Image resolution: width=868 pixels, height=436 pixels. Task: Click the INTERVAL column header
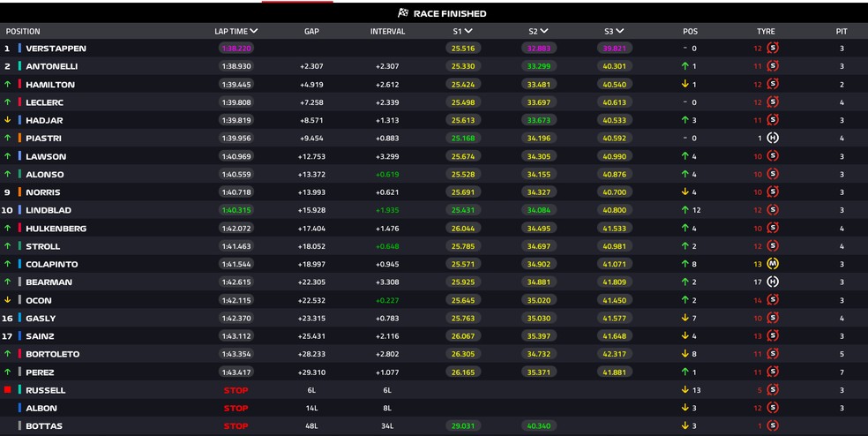[387, 32]
